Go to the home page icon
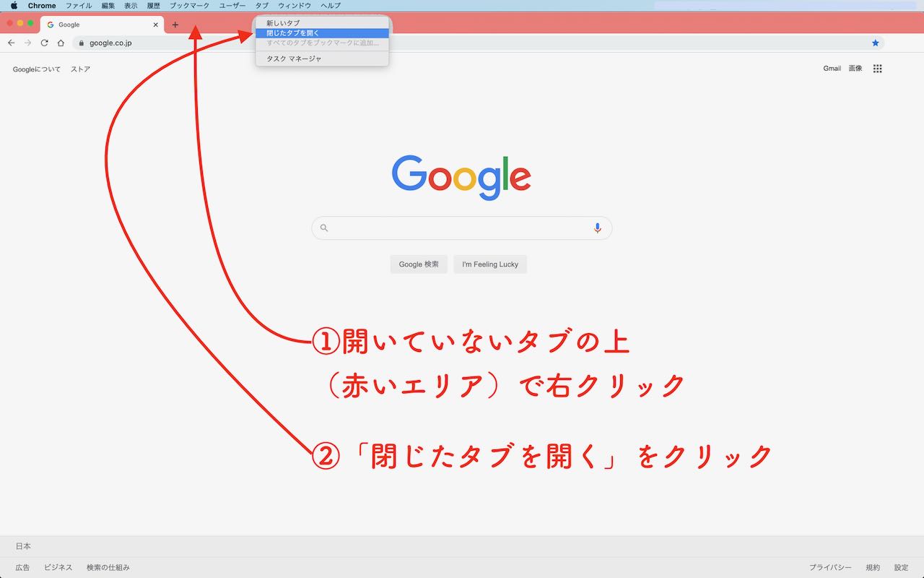The width and height of the screenshot is (924, 578). 61,43
